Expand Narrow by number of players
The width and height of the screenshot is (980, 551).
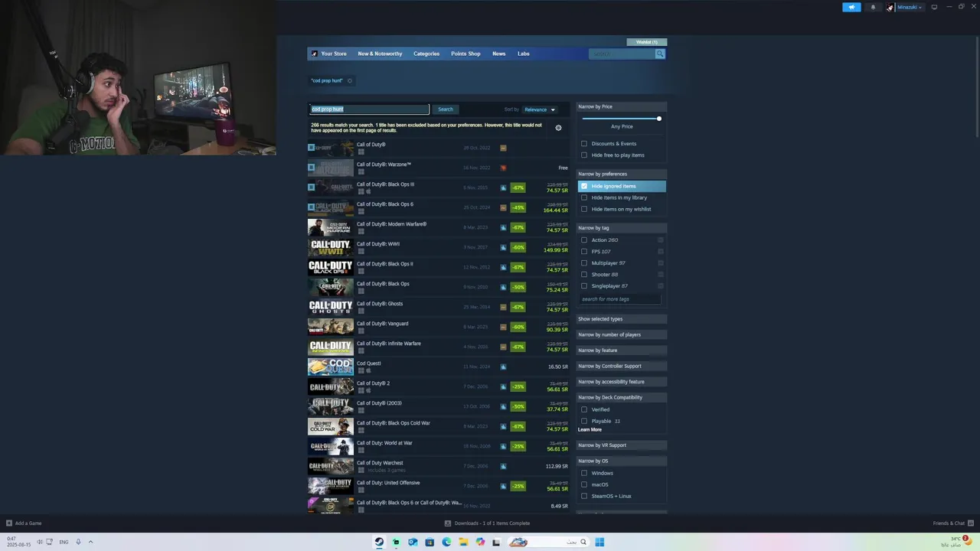pos(621,334)
